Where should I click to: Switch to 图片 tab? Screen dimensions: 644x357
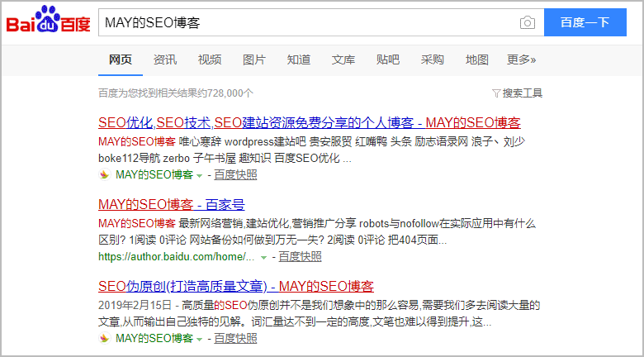coord(254,60)
